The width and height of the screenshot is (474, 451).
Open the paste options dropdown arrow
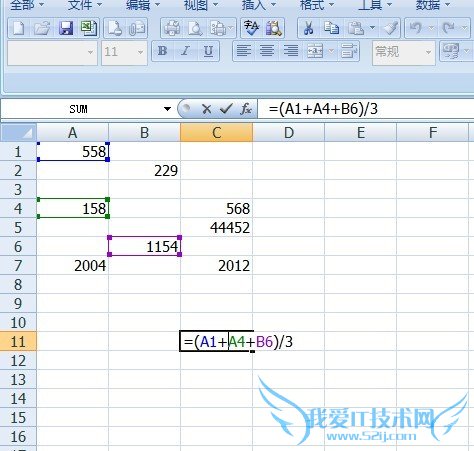pos(373,27)
